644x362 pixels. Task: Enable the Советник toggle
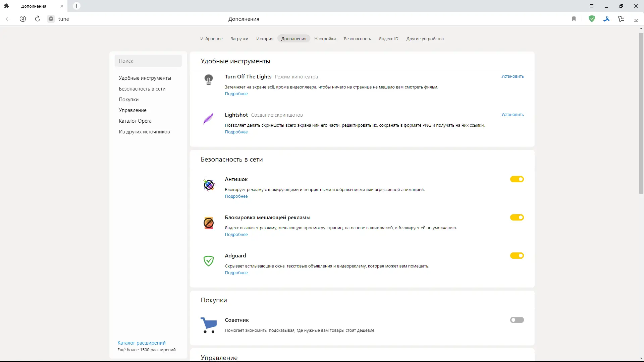517,320
